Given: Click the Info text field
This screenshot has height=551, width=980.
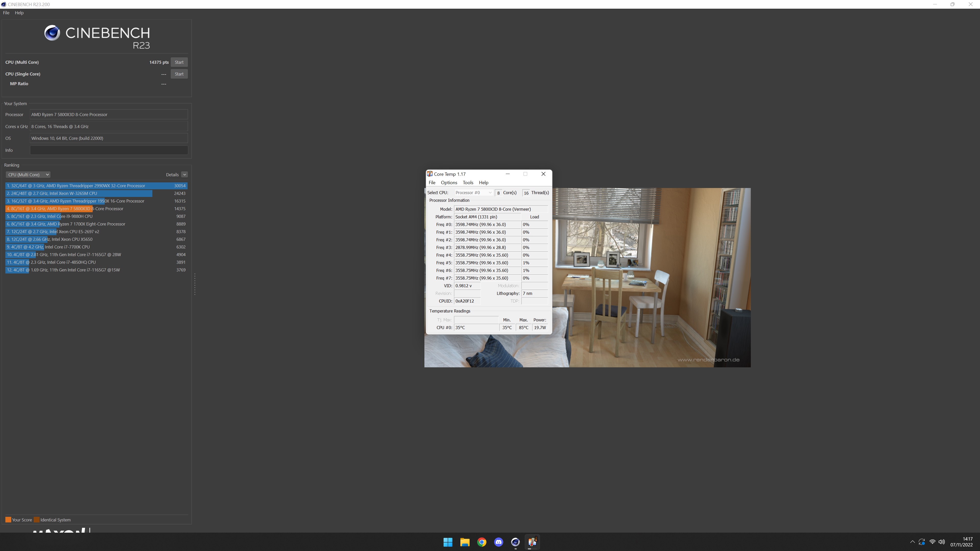Looking at the screenshot, I should pos(109,150).
